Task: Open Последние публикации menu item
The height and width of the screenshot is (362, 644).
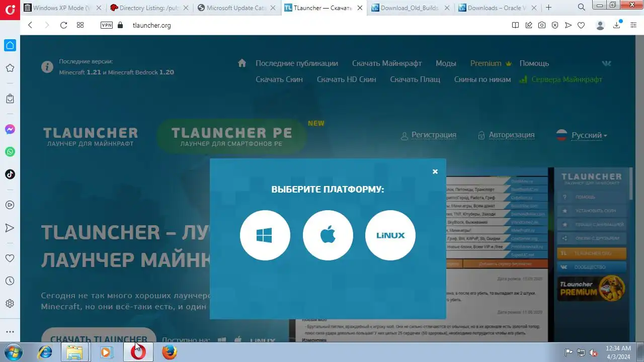Action: 297,63
